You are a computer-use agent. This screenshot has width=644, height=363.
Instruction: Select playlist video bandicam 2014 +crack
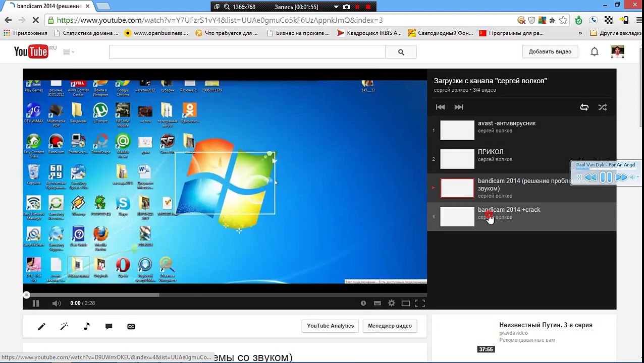[521, 217]
